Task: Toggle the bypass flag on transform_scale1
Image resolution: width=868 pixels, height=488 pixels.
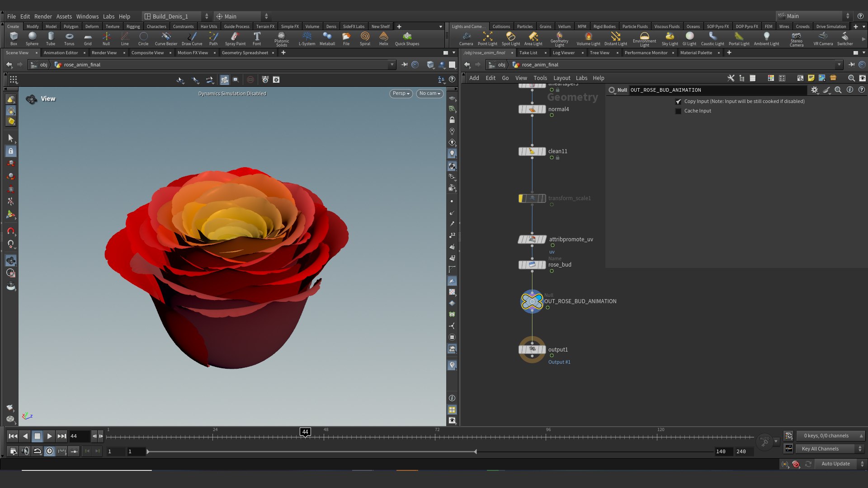Action: 521,198
